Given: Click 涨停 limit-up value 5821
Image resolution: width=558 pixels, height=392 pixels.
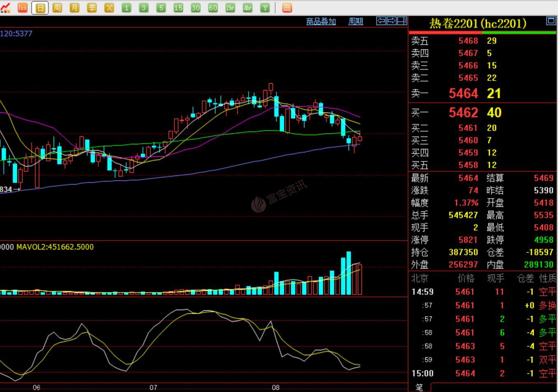Looking at the screenshot, I should click(x=468, y=240).
